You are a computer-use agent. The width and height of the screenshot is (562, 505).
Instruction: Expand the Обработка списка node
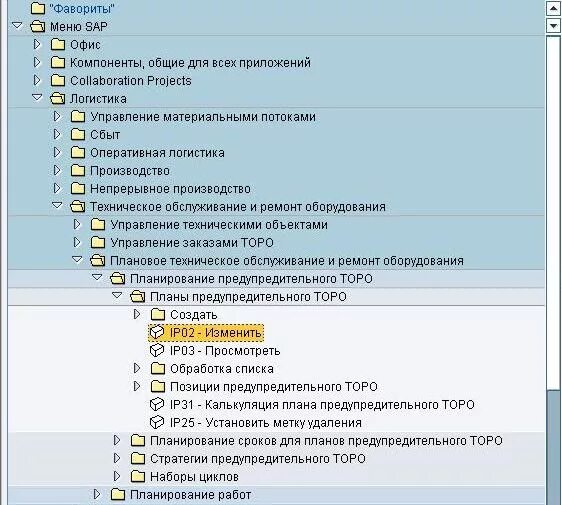pos(137,368)
